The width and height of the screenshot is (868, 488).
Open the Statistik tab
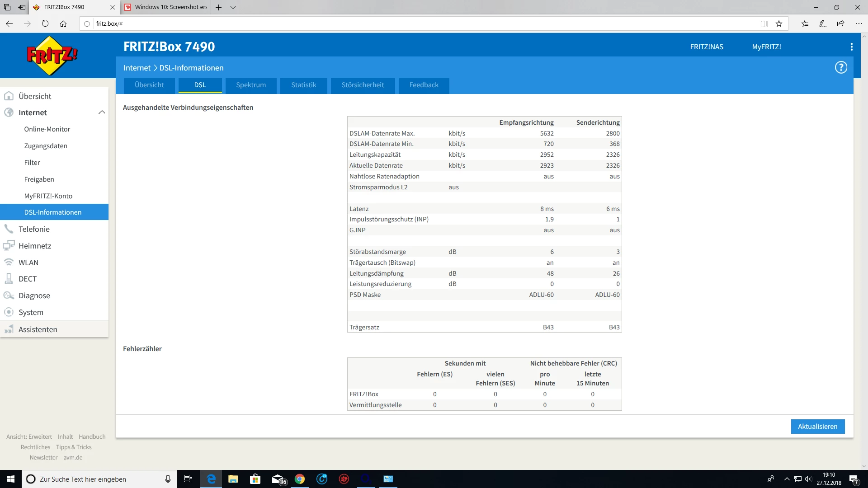point(303,85)
